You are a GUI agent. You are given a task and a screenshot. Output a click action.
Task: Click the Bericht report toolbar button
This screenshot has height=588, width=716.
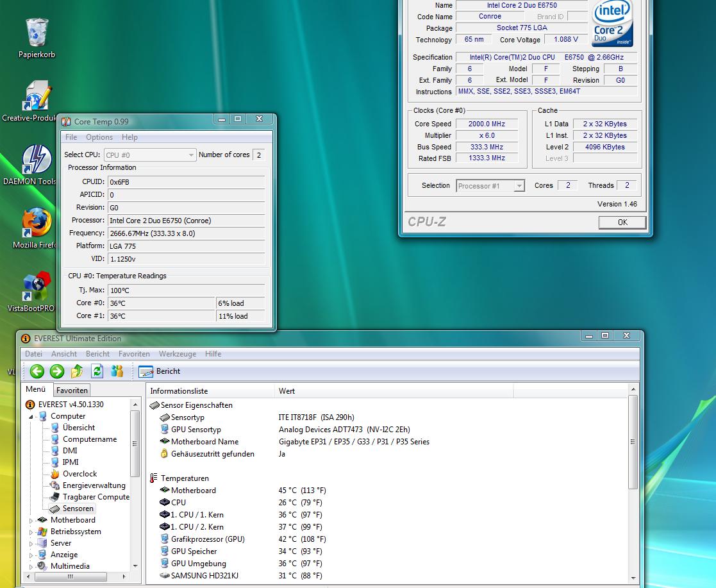pyautogui.click(x=160, y=371)
